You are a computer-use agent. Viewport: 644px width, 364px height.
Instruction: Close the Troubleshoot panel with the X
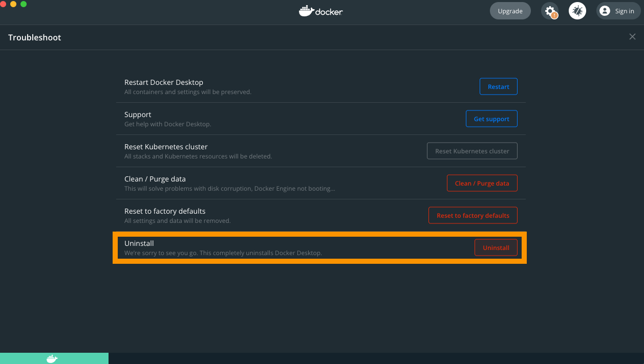point(632,37)
